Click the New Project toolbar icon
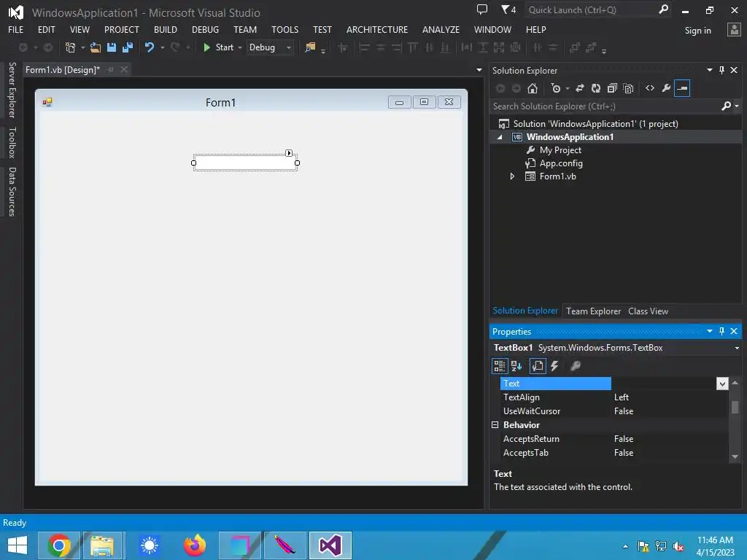747x560 pixels. 71,47
